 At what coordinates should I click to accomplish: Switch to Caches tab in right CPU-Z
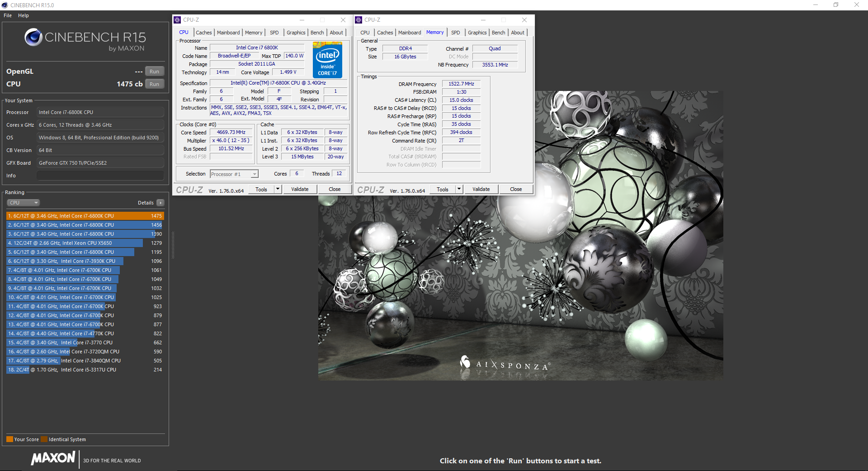click(385, 33)
